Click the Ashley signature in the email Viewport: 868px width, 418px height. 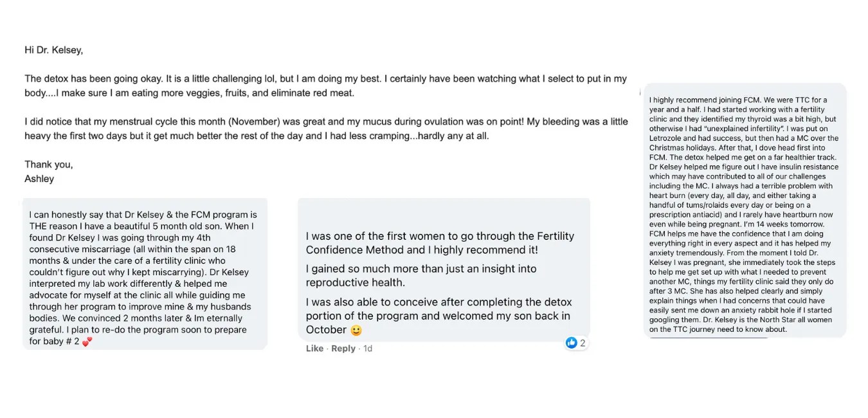coord(39,179)
